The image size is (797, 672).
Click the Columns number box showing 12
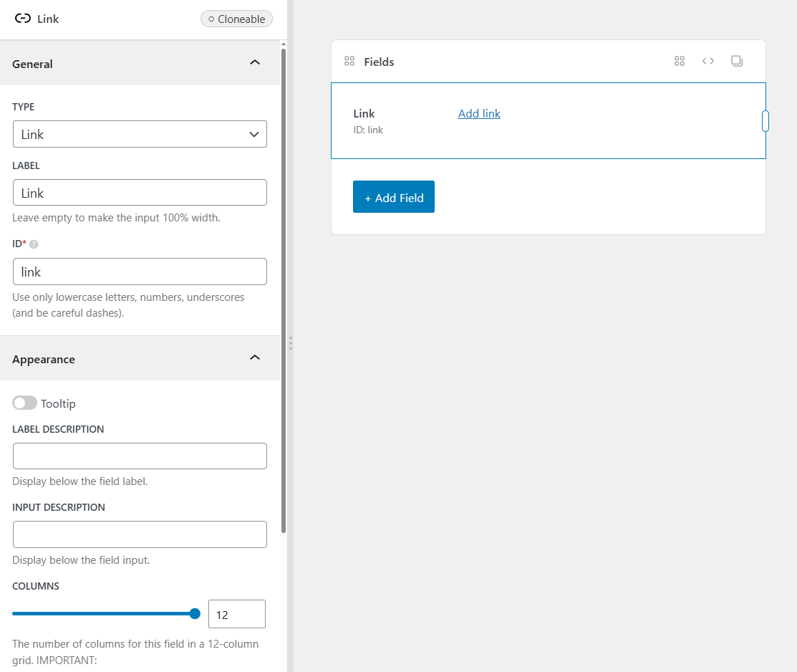236,614
